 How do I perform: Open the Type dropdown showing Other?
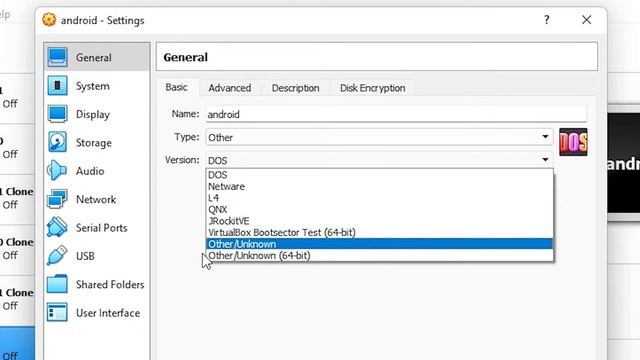tap(380, 137)
